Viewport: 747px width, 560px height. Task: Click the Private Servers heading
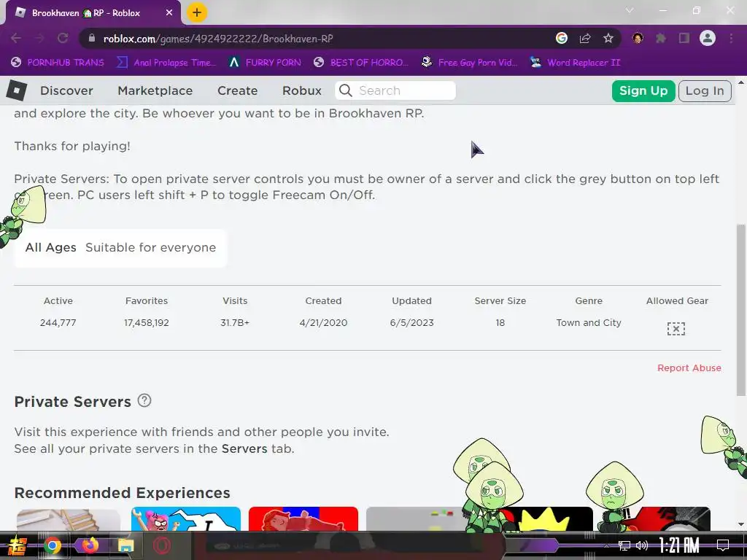72,402
